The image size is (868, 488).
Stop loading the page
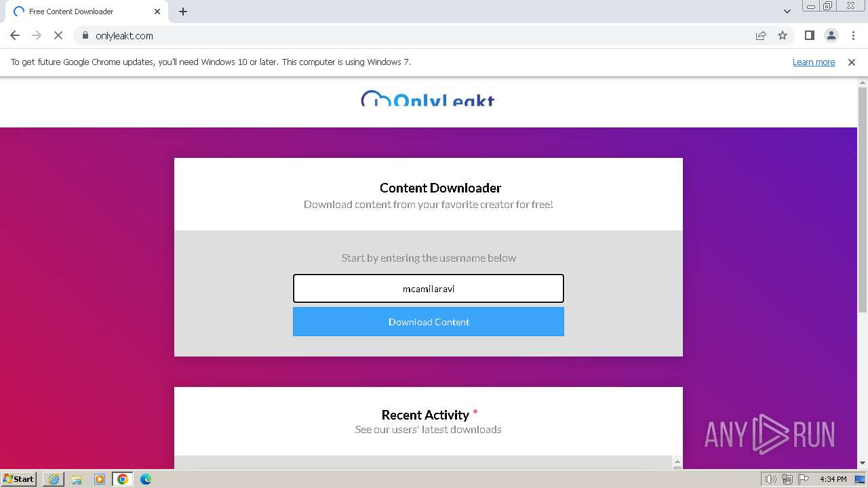(x=58, y=35)
